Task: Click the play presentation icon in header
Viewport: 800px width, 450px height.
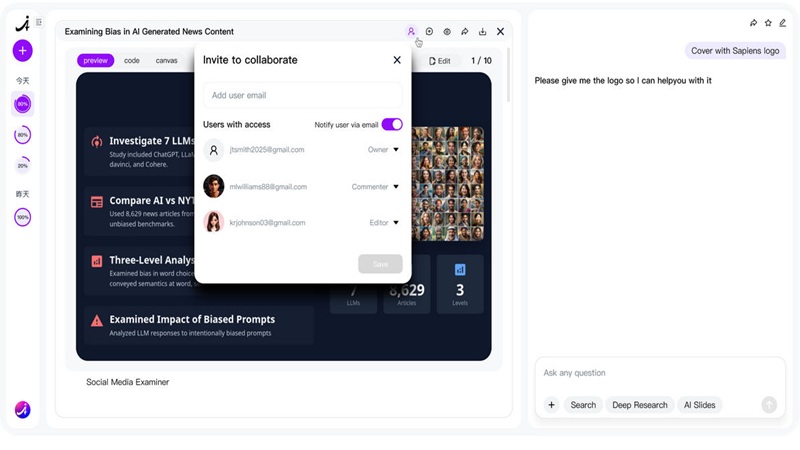Action: pyautogui.click(x=429, y=32)
